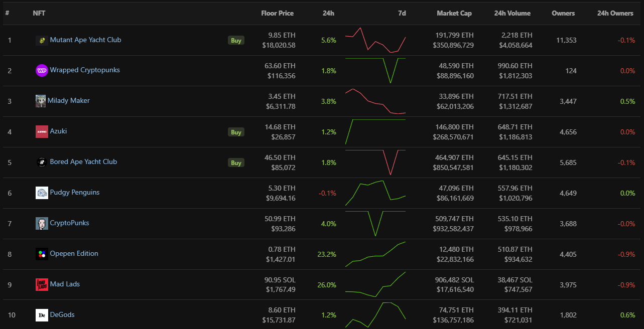This screenshot has height=329, width=644.
Task: Click the Milady Maker avatar icon
Action: [x=41, y=101]
